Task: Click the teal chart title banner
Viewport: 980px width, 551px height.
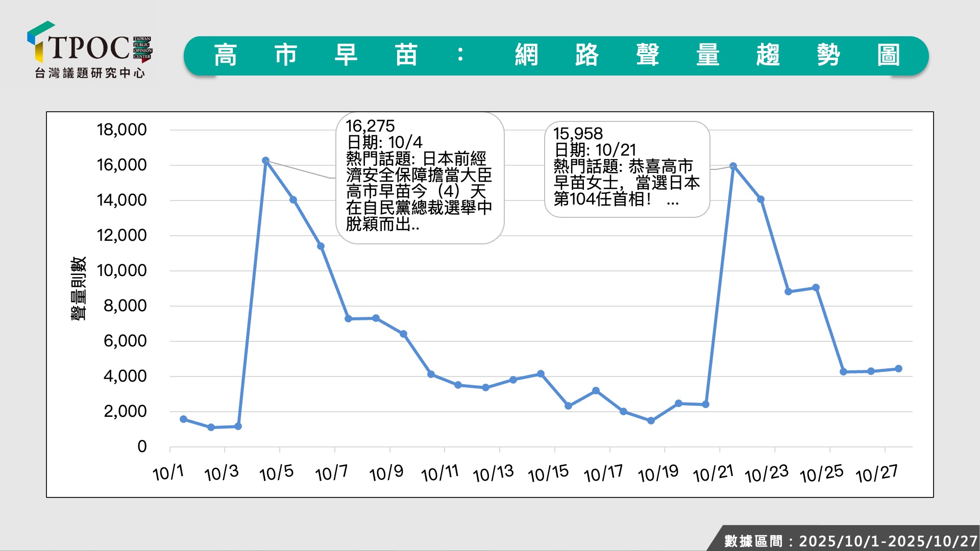Action: pos(556,56)
